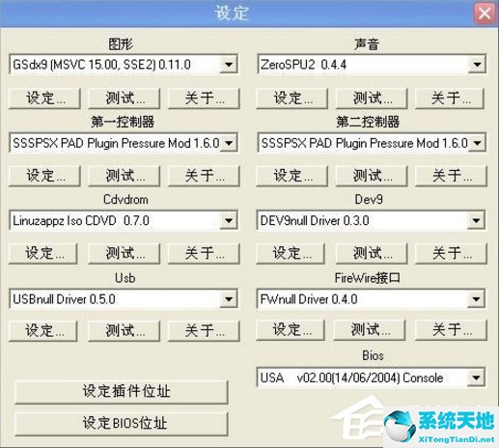This screenshot has width=499, height=448.
Task: Show 关于 info for 第二控制器
Action: (x=451, y=176)
